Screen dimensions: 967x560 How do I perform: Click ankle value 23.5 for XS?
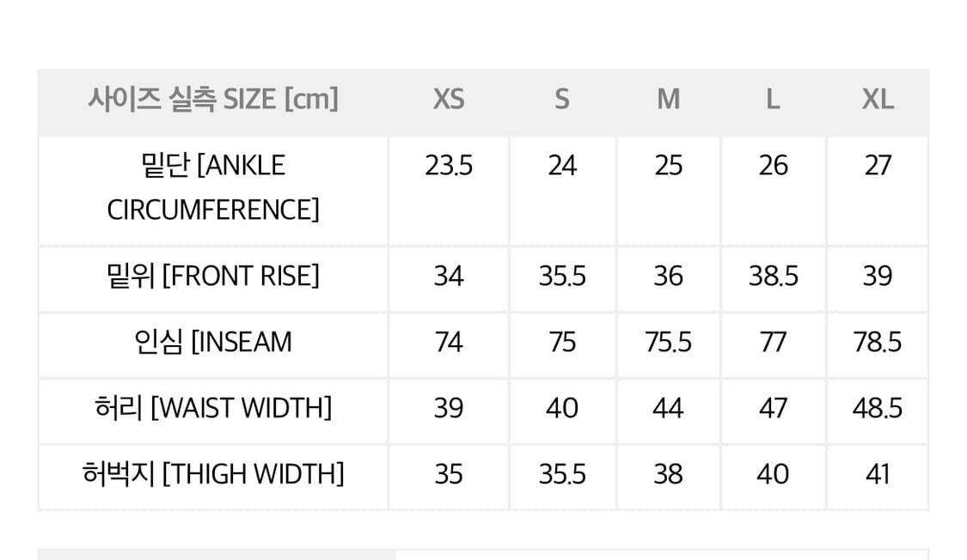click(449, 165)
